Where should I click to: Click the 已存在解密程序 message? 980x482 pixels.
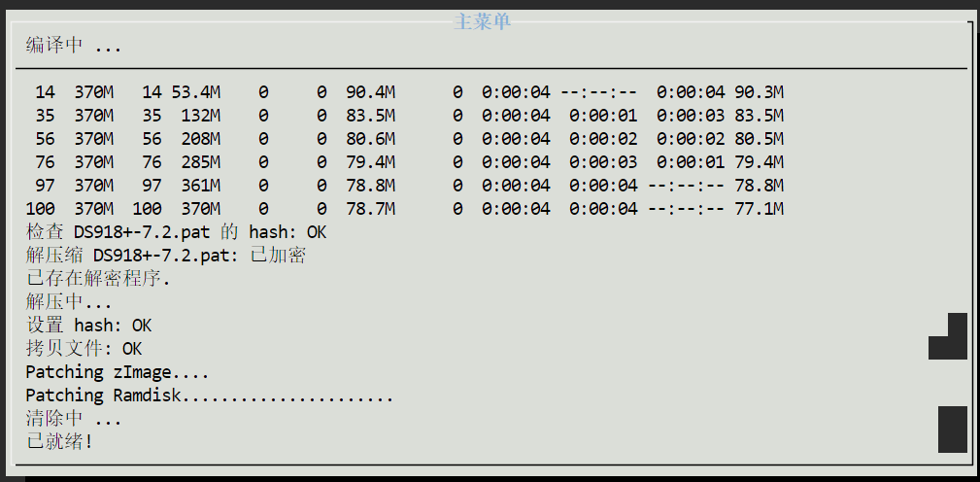click(x=98, y=278)
